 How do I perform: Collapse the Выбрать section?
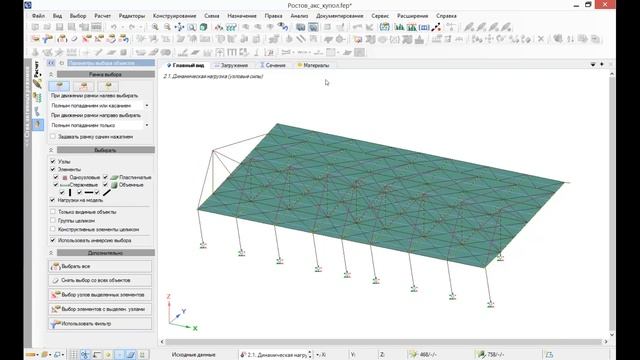[51, 150]
